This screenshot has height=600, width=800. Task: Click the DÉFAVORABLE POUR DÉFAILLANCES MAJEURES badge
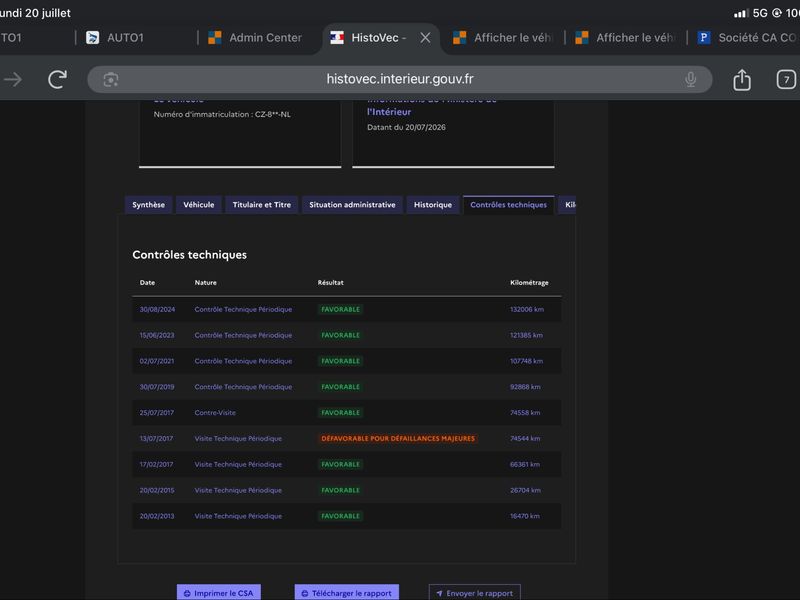coord(398,438)
